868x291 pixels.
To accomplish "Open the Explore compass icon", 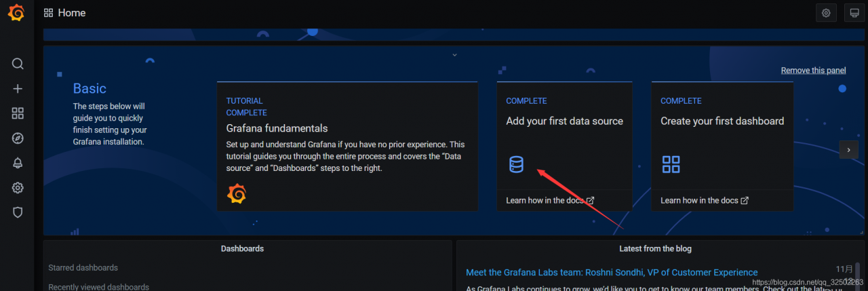I will [x=18, y=138].
